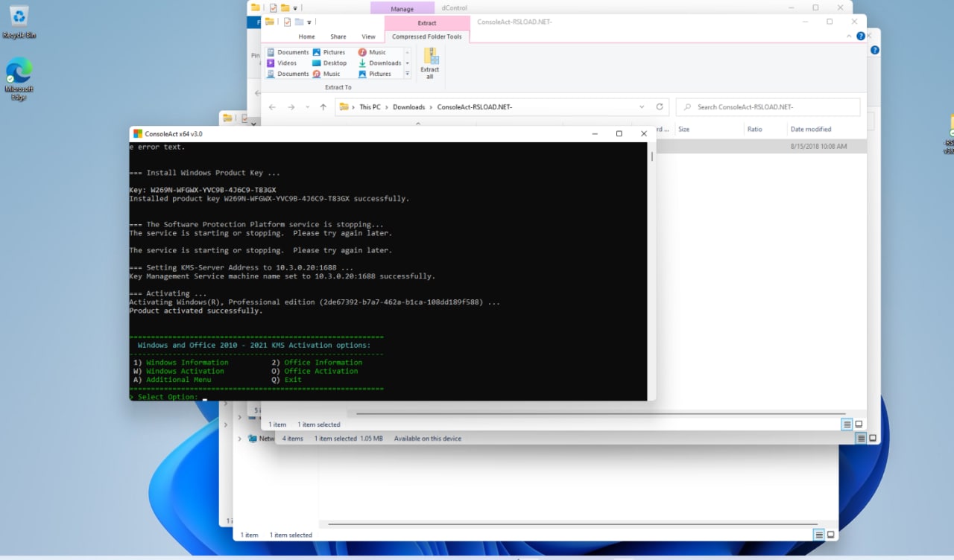Click the Extract To gallery down arrow
Viewport: 954px width, 560px height.
point(407,63)
